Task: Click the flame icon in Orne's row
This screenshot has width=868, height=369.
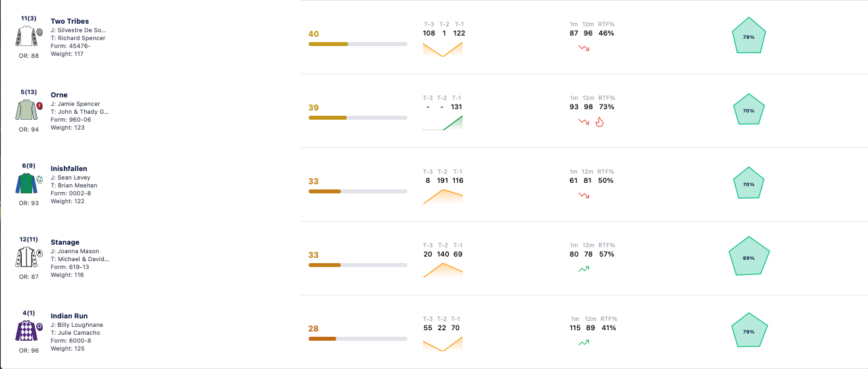Action: pyautogui.click(x=599, y=122)
